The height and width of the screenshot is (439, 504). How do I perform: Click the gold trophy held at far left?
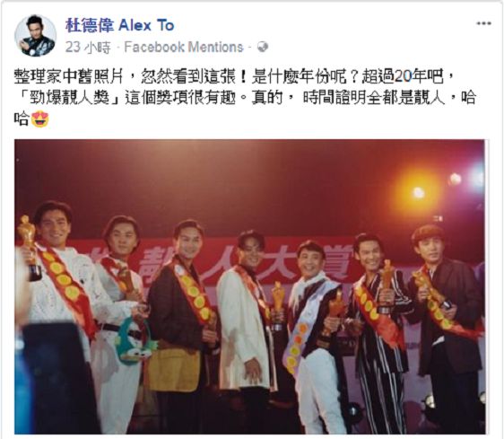tap(29, 246)
